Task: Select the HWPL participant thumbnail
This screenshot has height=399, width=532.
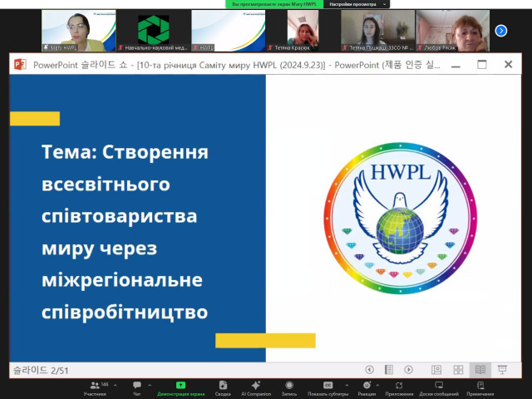Action: click(x=229, y=31)
